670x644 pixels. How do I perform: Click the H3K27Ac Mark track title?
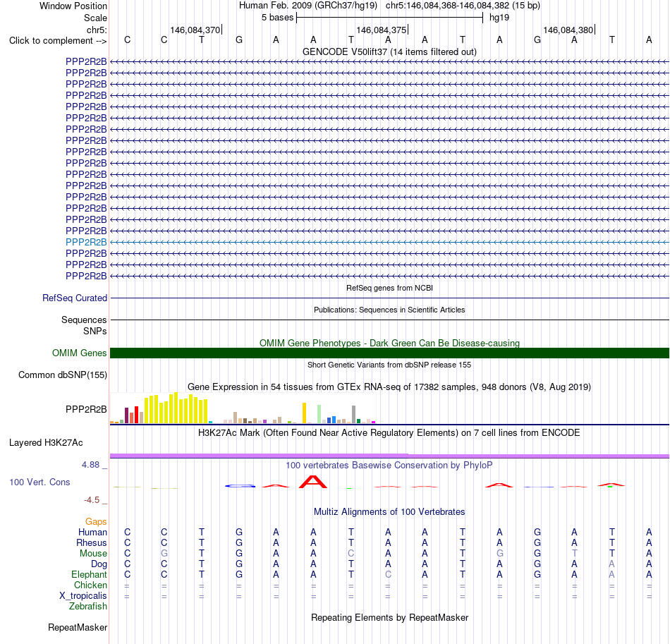[389, 432]
